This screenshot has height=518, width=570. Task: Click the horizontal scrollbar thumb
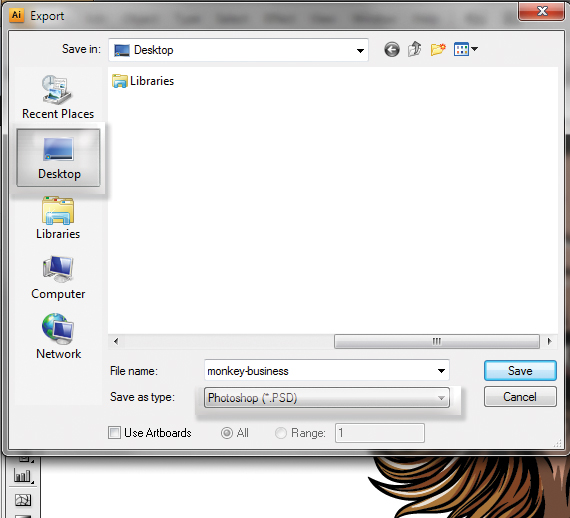[437, 341]
